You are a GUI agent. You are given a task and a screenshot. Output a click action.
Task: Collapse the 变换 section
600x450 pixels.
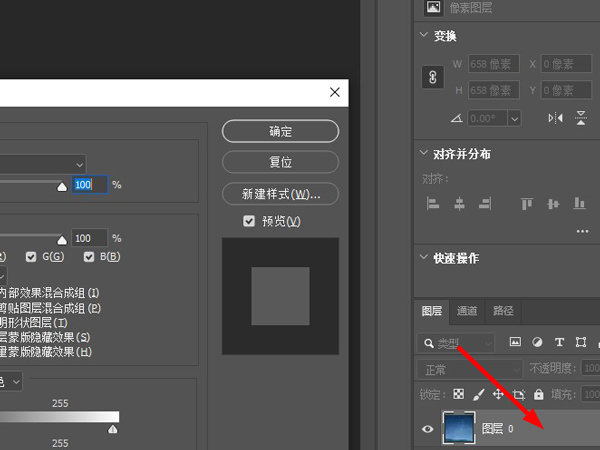tap(424, 35)
